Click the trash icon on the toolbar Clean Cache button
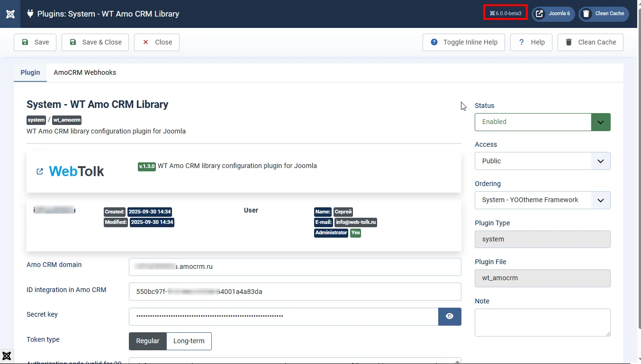Image resolution: width=641 pixels, height=364 pixels. (569, 42)
